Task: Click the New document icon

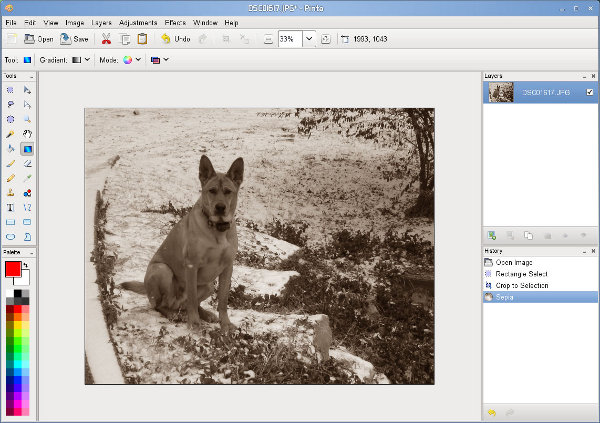Action: point(11,39)
